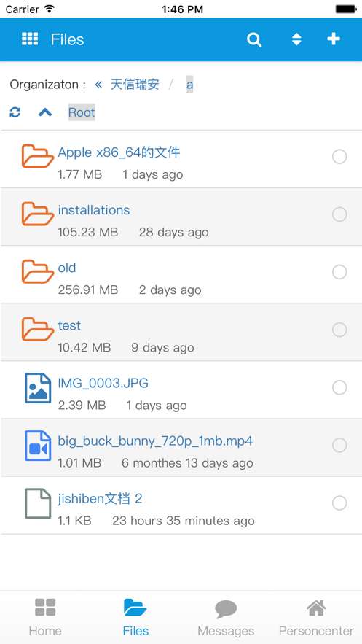Open the sort arrows icon
Viewport: 362px width, 644px height.
tap(296, 39)
